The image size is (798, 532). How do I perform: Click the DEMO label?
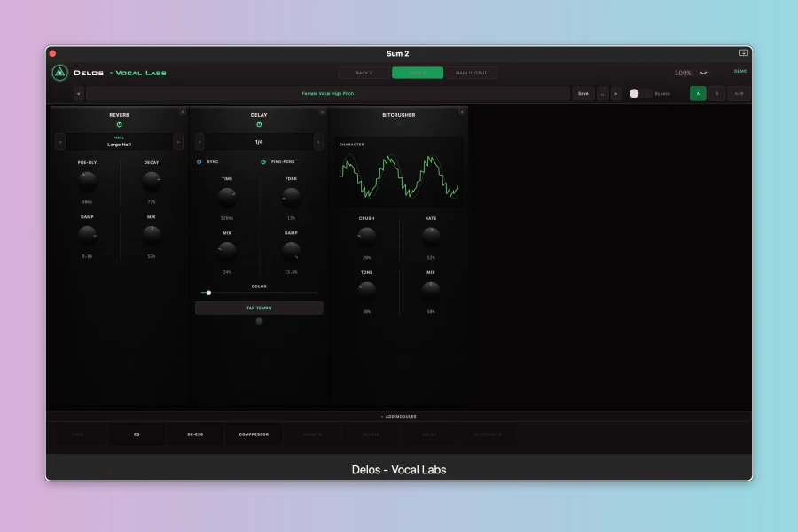coord(740,71)
